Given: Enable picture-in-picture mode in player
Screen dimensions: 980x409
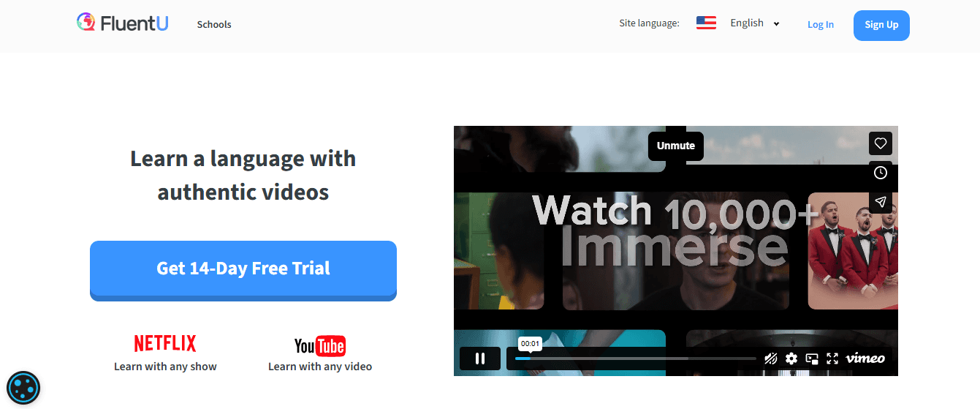Looking at the screenshot, I should pyautogui.click(x=812, y=359).
